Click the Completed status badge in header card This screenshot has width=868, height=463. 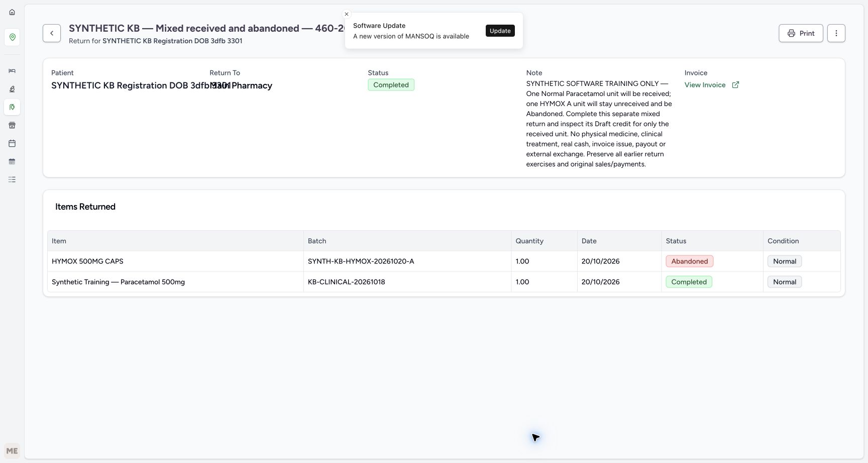coord(391,85)
